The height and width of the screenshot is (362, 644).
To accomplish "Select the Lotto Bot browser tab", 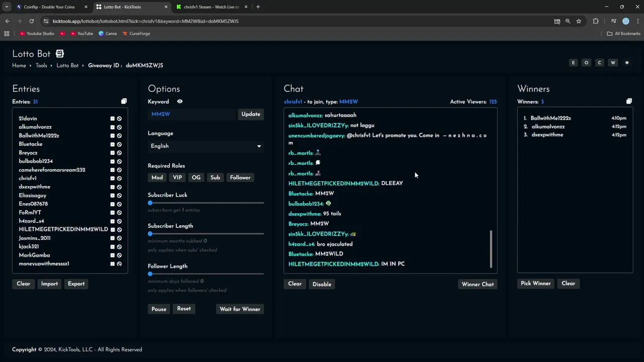I will tap(132, 7).
